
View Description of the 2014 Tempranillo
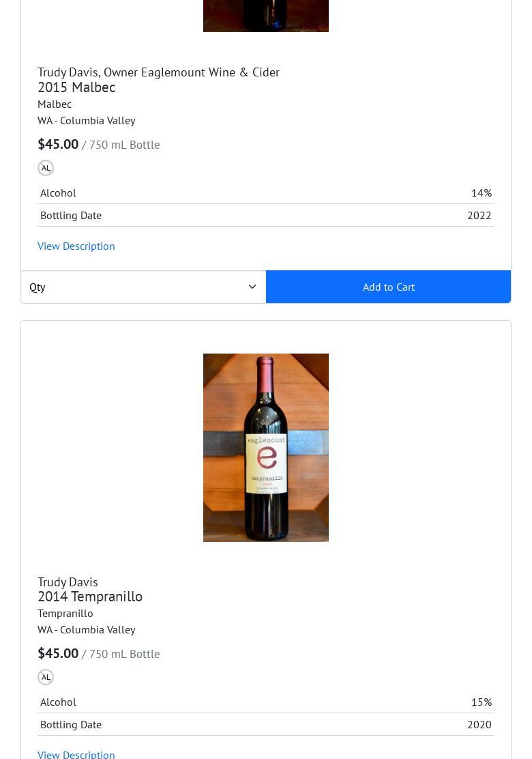[76, 754]
